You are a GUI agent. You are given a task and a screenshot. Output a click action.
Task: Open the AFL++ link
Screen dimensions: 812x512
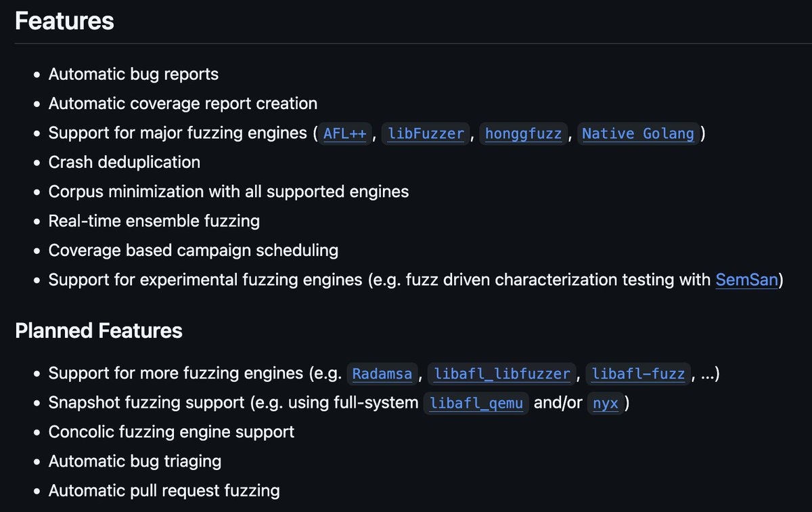(x=344, y=133)
